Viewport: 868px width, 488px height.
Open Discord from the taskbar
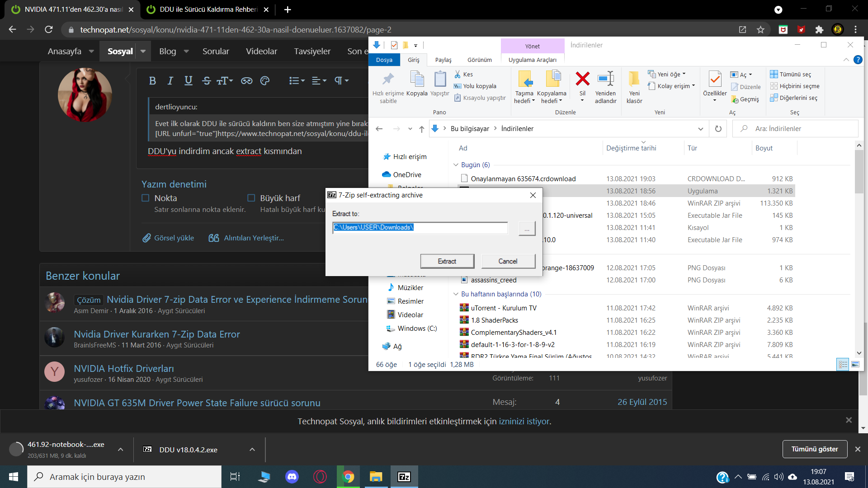click(292, 477)
